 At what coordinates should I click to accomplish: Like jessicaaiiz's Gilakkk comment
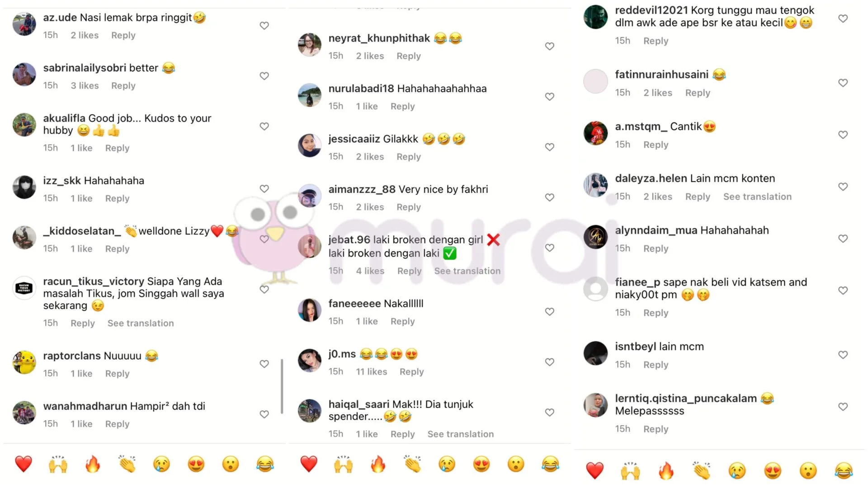pyautogui.click(x=549, y=147)
